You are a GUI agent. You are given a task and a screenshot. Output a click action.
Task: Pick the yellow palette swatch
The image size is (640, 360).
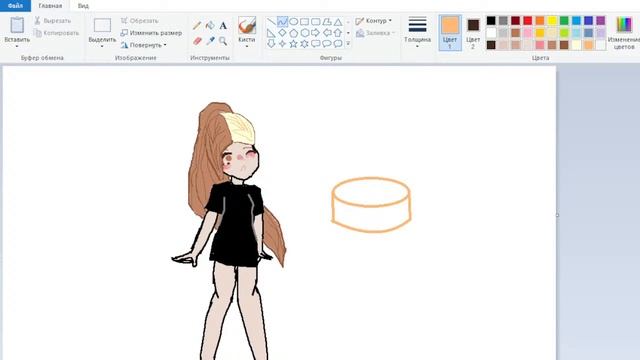[552, 20]
